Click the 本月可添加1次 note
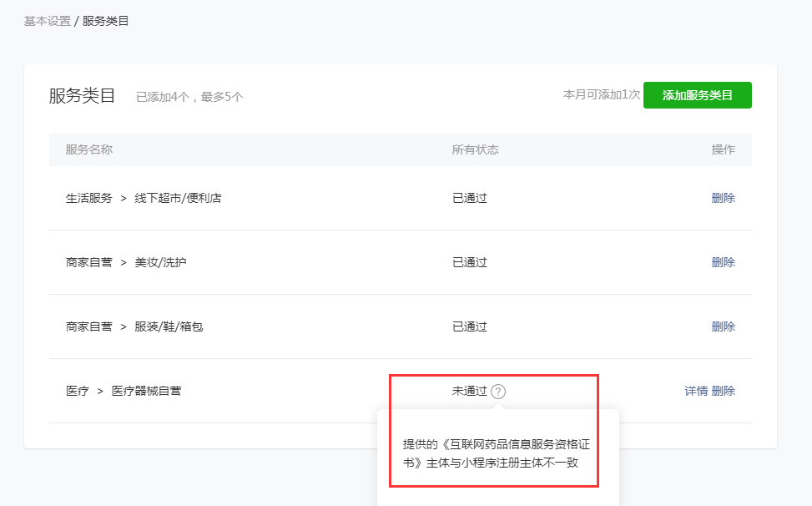 point(601,95)
